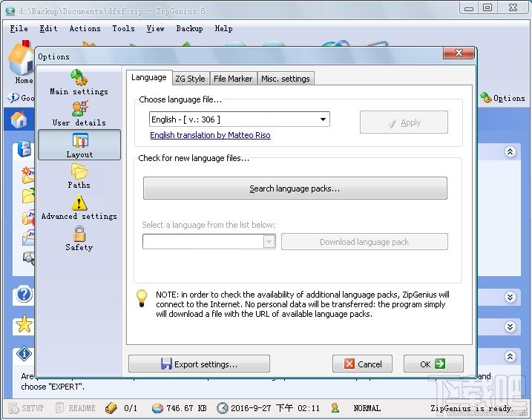Switch to the File Marker tab
This screenshot has height=420, width=532.
tap(233, 79)
